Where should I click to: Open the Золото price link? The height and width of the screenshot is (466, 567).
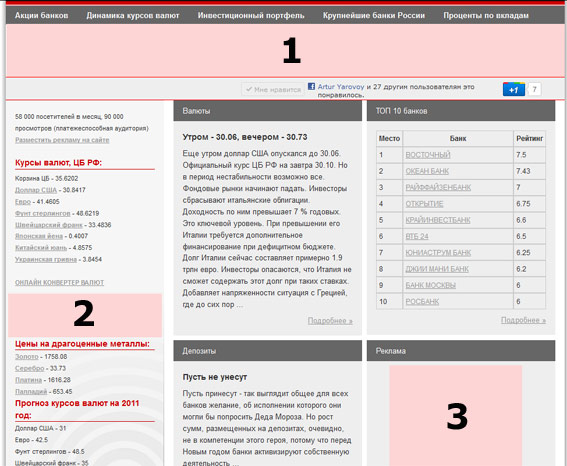click(26, 356)
